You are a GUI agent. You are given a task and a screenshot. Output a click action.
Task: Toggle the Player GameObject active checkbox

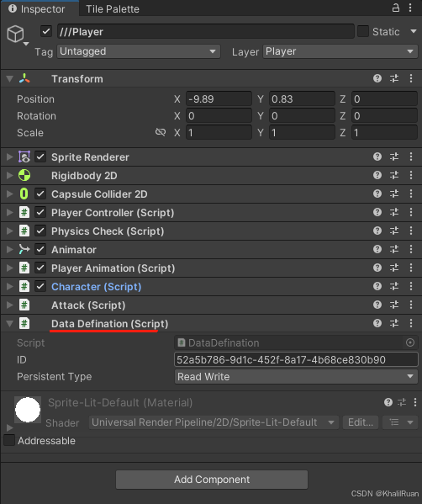point(46,31)
